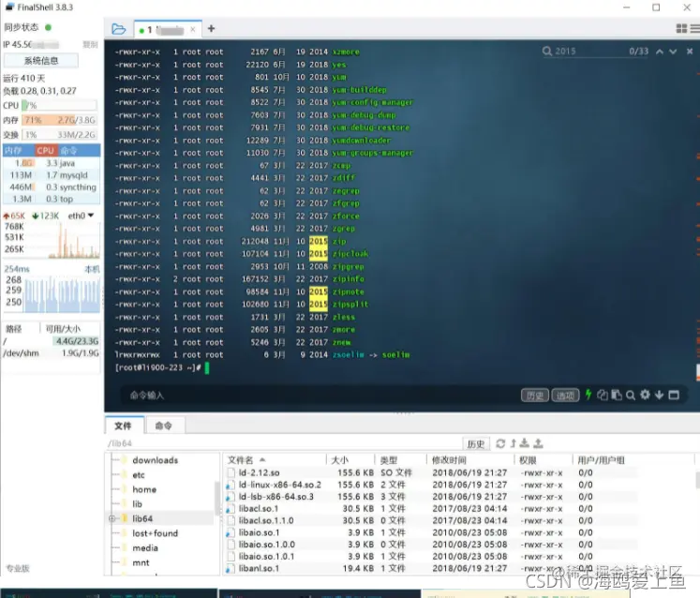Click the file upload icon
The height and width of the screenshot is (598, 700).
[539, 443]
